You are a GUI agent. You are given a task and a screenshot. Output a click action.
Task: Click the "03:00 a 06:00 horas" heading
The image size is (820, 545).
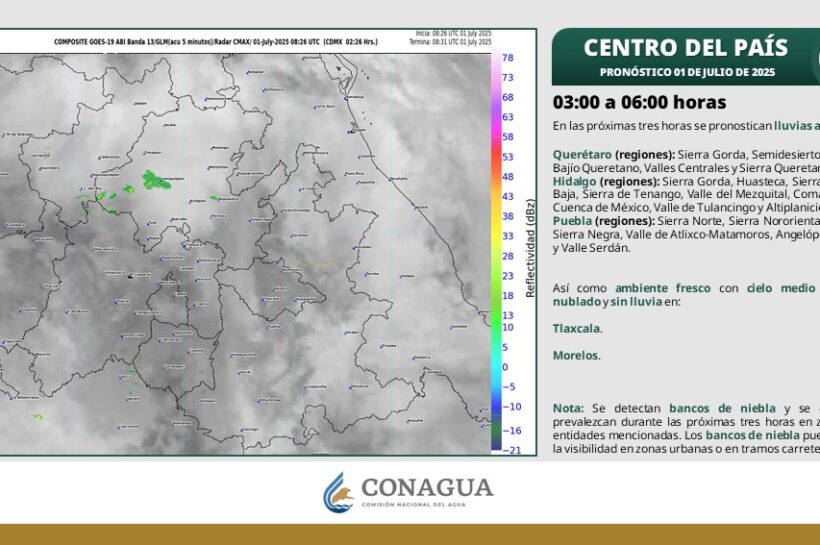[639, 102]
